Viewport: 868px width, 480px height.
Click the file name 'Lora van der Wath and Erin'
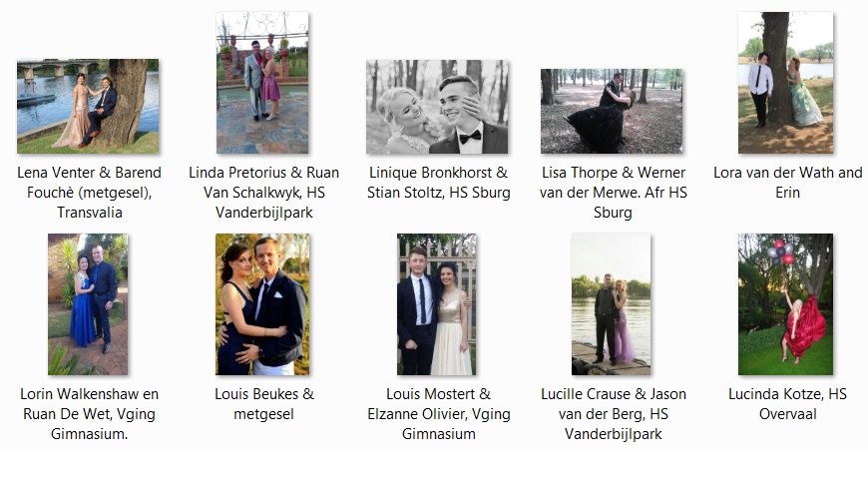click(788, 183)
